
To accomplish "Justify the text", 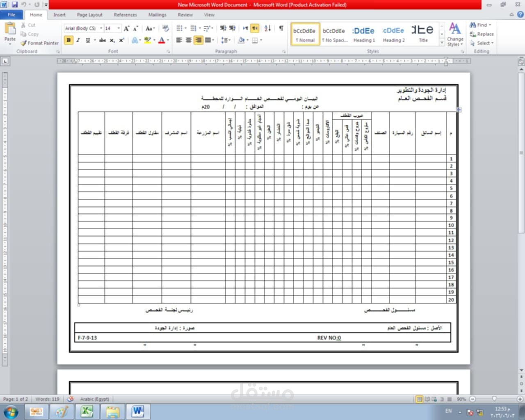I will pos(208,40).
